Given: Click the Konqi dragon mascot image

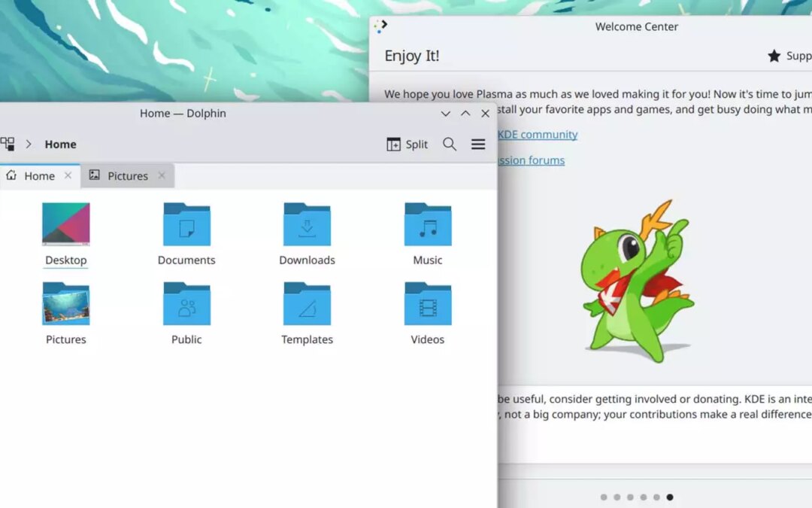Looking at the screenshot, I should click(x=637, y=282).
